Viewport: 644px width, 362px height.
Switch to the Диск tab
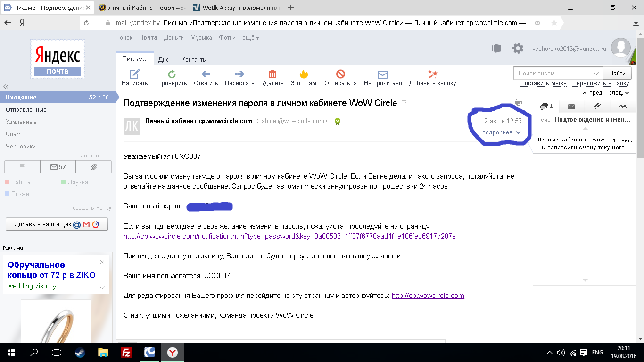(165, 59)
